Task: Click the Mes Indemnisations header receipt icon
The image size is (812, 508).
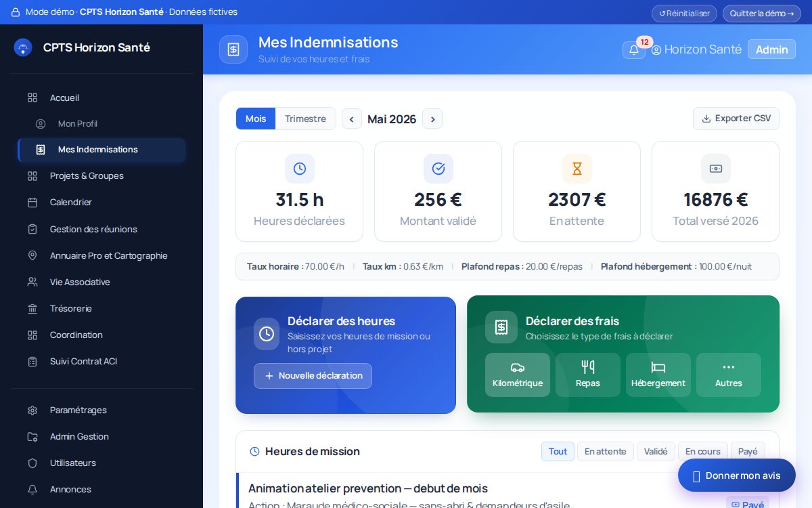Action: [233, 49]
